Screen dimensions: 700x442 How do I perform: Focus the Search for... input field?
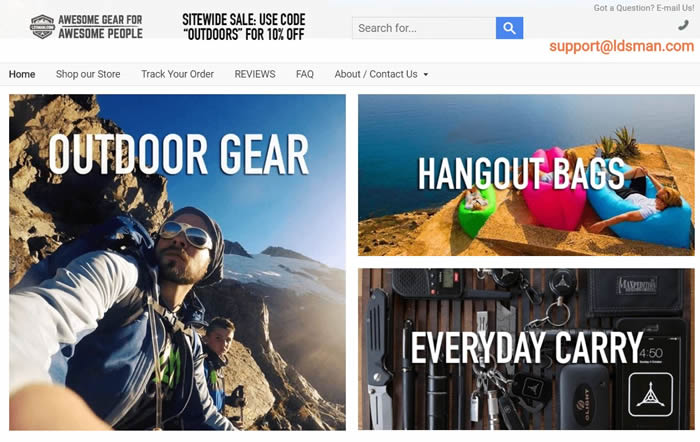point(424,28)
